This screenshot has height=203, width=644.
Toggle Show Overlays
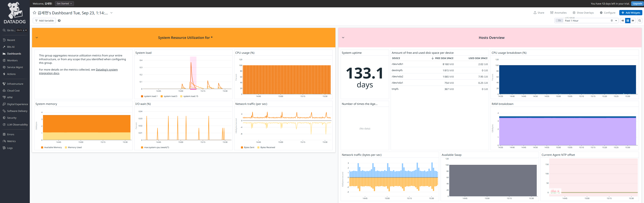click(583, 13)
